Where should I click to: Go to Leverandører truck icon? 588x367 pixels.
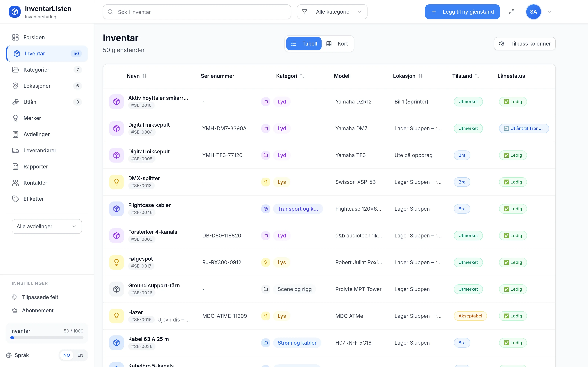click(15, 150)
